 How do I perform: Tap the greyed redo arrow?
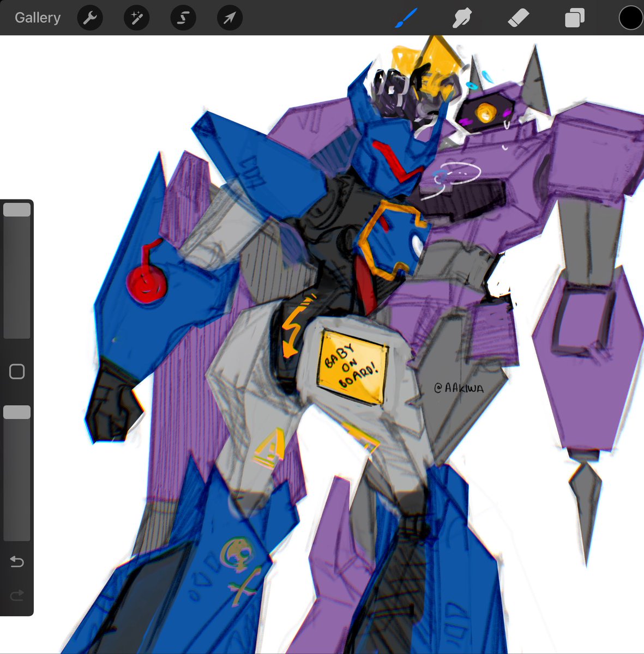point(17,595)
